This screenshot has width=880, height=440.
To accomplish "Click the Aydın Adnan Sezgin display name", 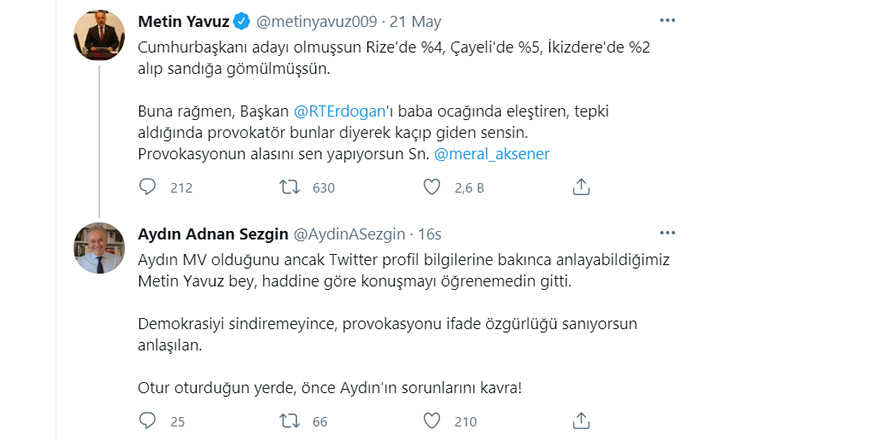I will (211, 234).
